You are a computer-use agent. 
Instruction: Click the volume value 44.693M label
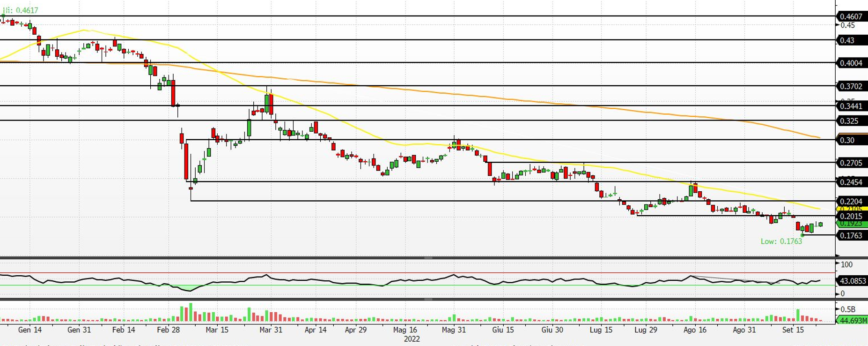tap(852, 321)
